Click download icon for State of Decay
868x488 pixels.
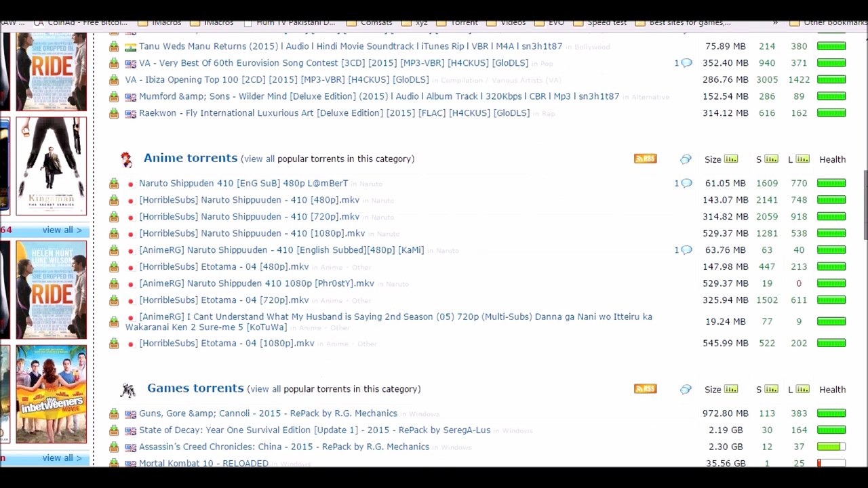coord(114,430)
